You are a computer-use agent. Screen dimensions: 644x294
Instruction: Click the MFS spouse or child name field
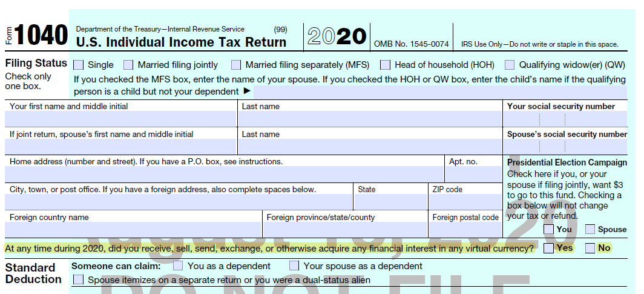pyautogui.click(x=440, y=92)
